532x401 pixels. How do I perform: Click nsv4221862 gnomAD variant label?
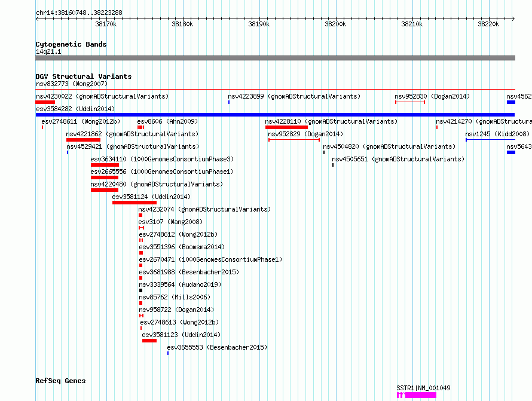pos(132,134)
